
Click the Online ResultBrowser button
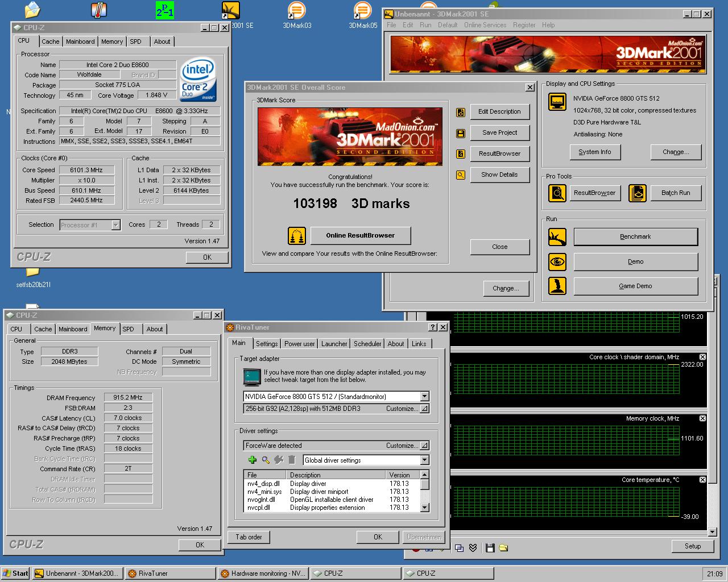(x=360, y=235)
